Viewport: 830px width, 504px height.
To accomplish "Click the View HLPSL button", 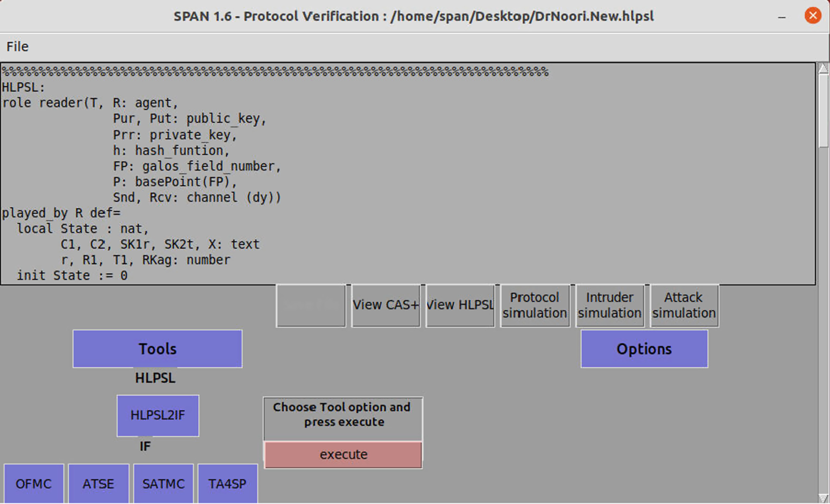I will click(x=460, y=305).
